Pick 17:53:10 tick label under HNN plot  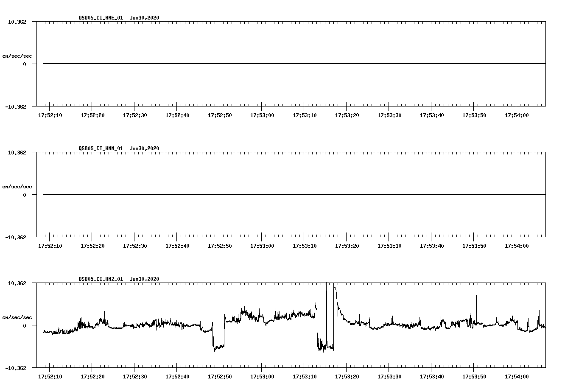305,246
